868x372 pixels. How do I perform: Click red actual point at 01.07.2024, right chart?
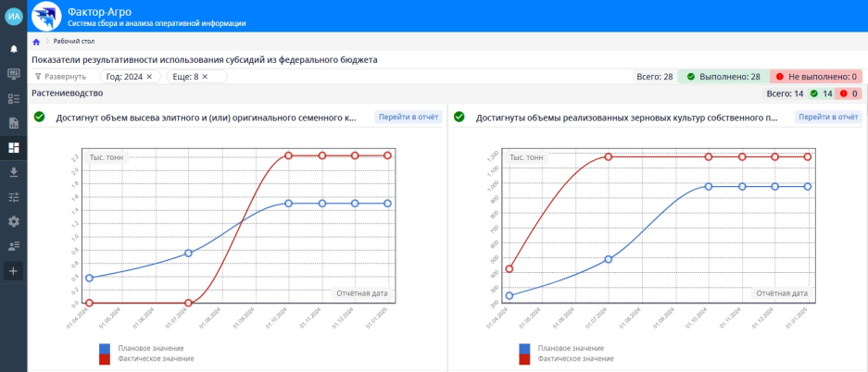(609, 157)
